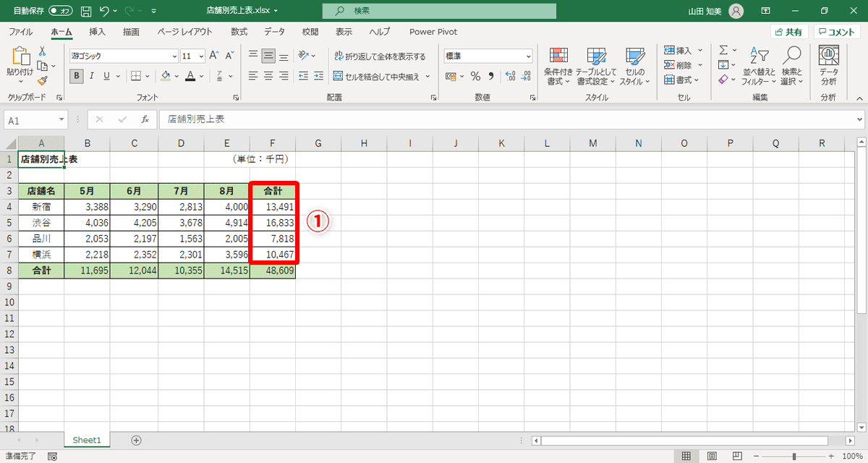The image size is (868, 463).
Task: Click the 共有 share button
Action: (x=788, y=32)
